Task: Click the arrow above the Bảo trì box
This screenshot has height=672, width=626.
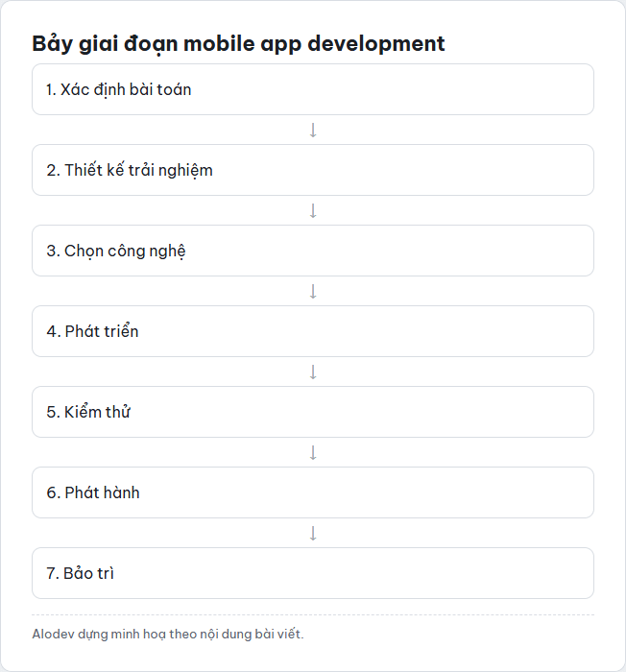Action: click(313, 533)
